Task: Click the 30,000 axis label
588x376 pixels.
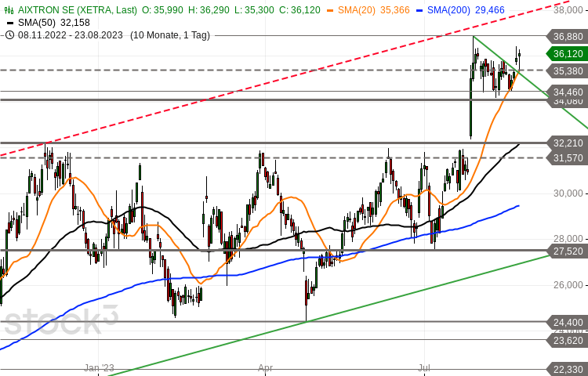Action: tap(568, 193)
